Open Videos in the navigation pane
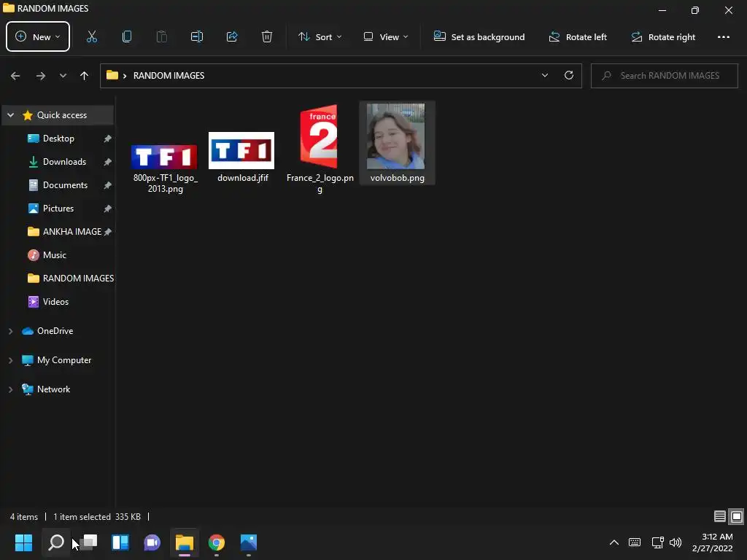The image size is (747, 560). 55,302
